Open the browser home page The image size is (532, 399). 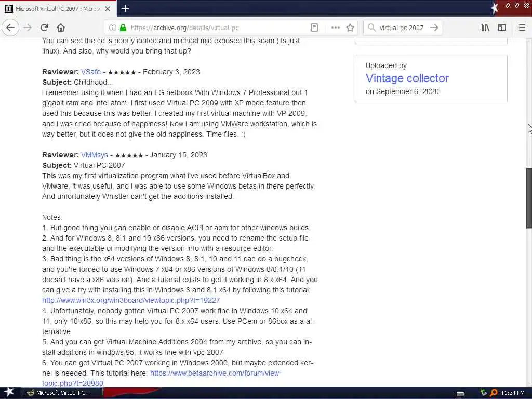pos(60,28)
